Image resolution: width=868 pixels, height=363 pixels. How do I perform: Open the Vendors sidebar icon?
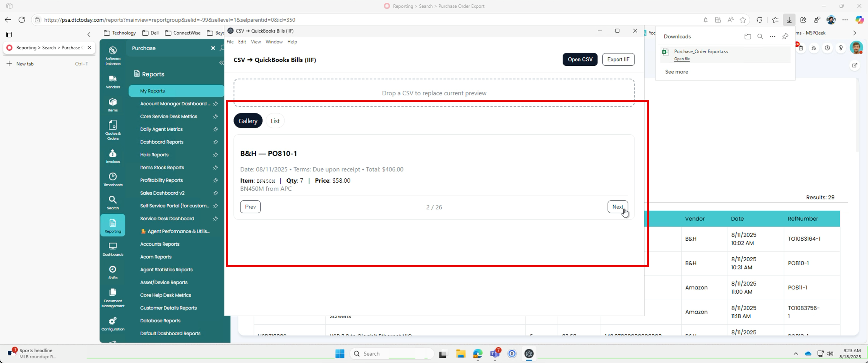point(113,82)
